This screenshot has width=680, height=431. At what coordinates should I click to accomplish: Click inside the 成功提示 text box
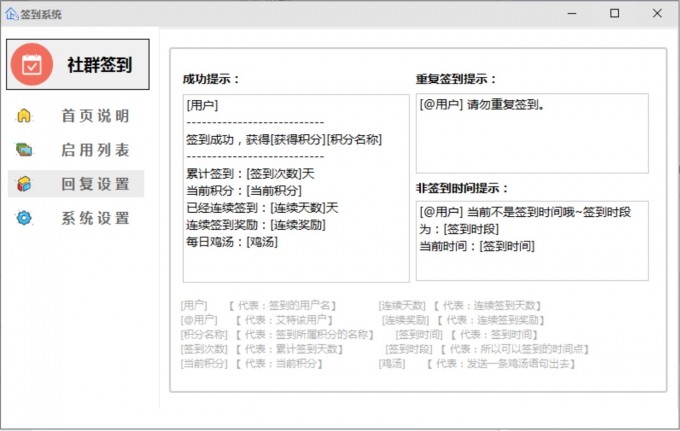[x=296, y=188]
